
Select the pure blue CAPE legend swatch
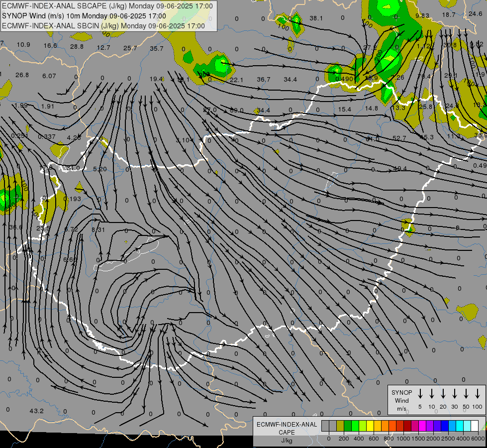tap(444, 426)
